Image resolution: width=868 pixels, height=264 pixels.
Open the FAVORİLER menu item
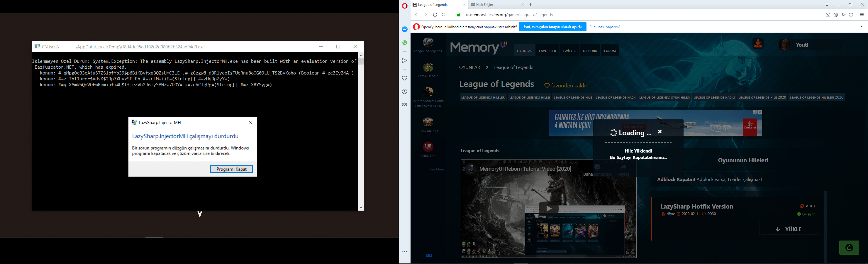coord(547,51)
